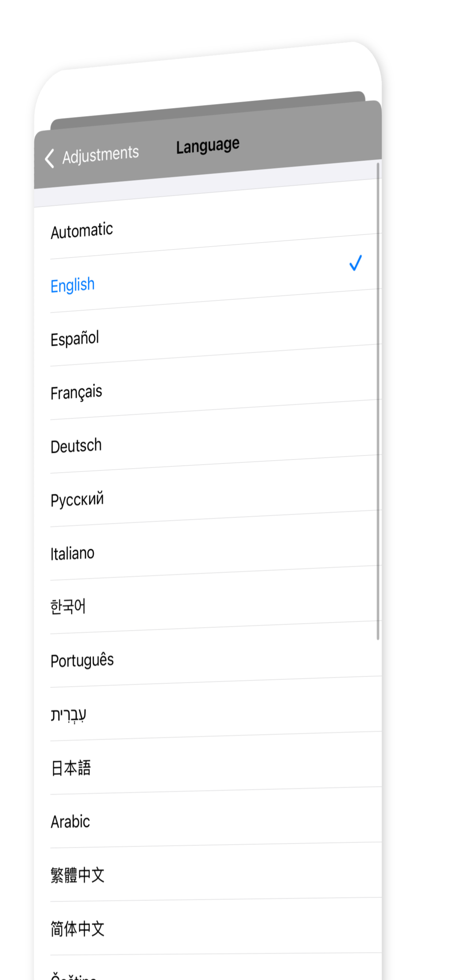Screen dimensions: 453x980
Task: Select Español from the language list
Action: 75,338
